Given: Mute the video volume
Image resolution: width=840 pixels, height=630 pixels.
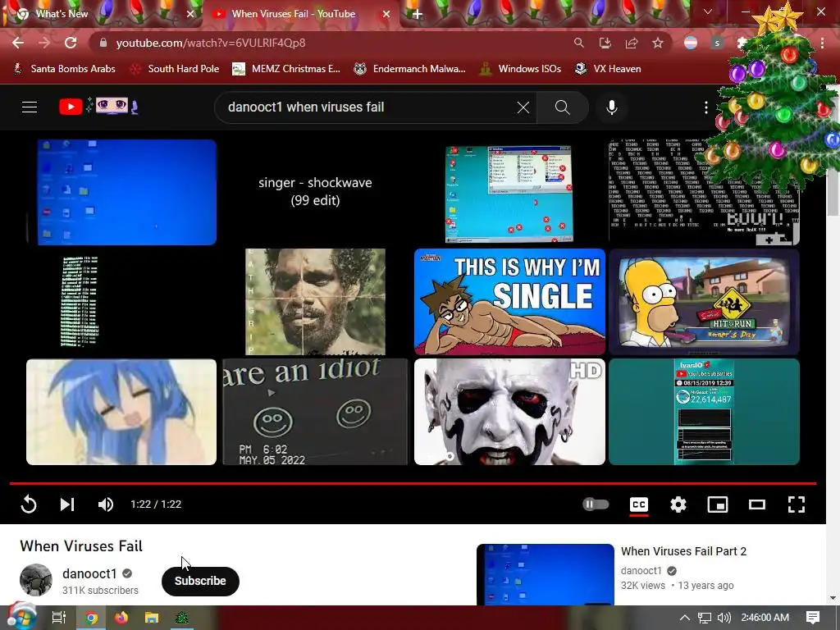Looking at the screenshot, I should click(106, 504).
